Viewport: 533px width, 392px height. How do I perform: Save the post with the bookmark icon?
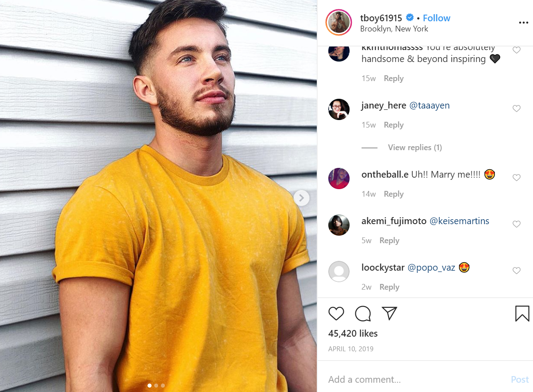(x=522, y=314)
